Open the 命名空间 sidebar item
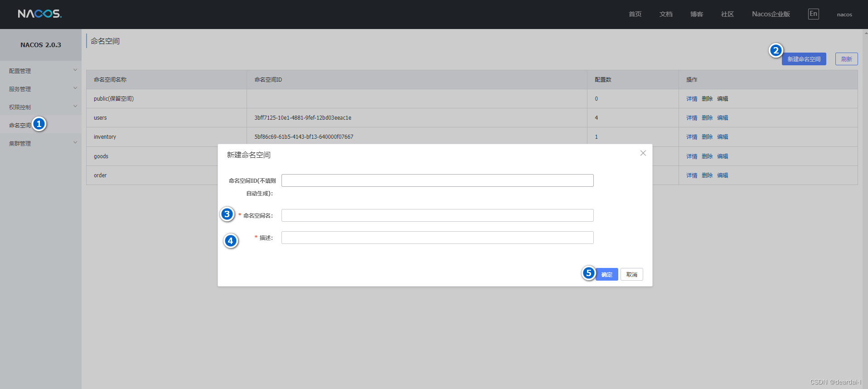868x389 pixels. point(20,125)
